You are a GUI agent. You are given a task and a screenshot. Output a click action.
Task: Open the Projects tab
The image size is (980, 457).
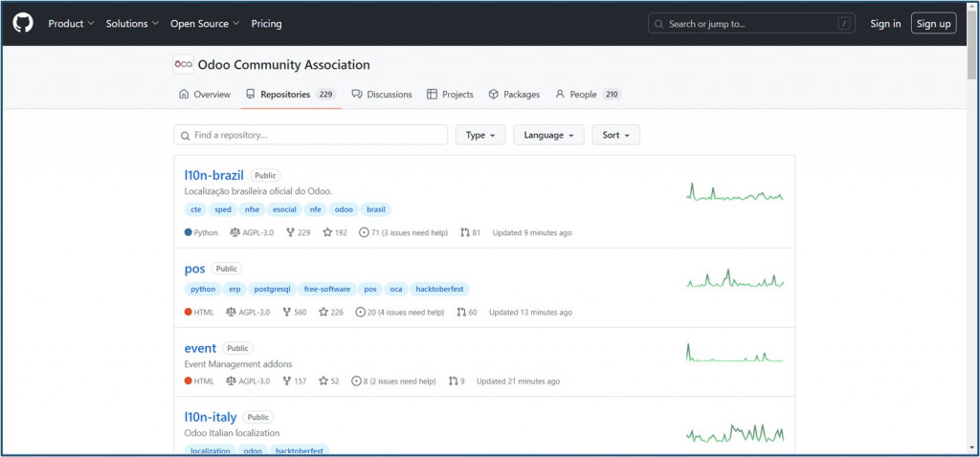(x=450, y=95)
